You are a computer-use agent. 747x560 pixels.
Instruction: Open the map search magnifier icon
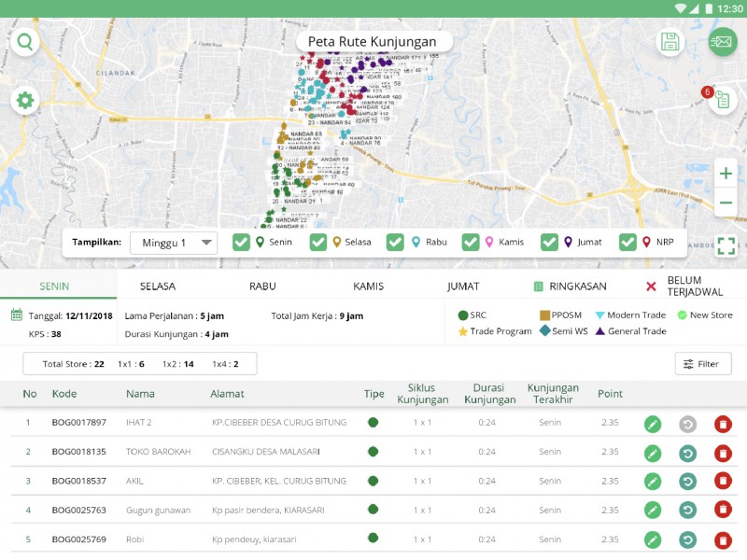25,42
